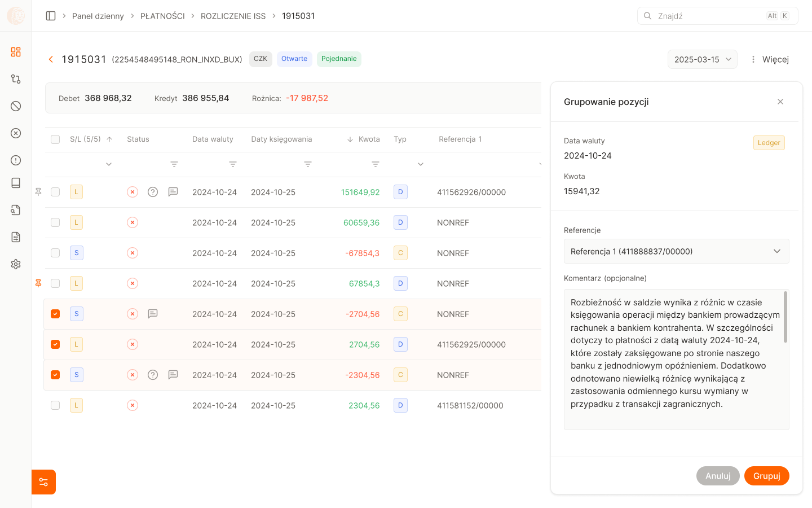This screenshot has height=508, width=812.
Task: Open the Kwota column filter icon
Action: pyautogui.click(x=376, y=164)
